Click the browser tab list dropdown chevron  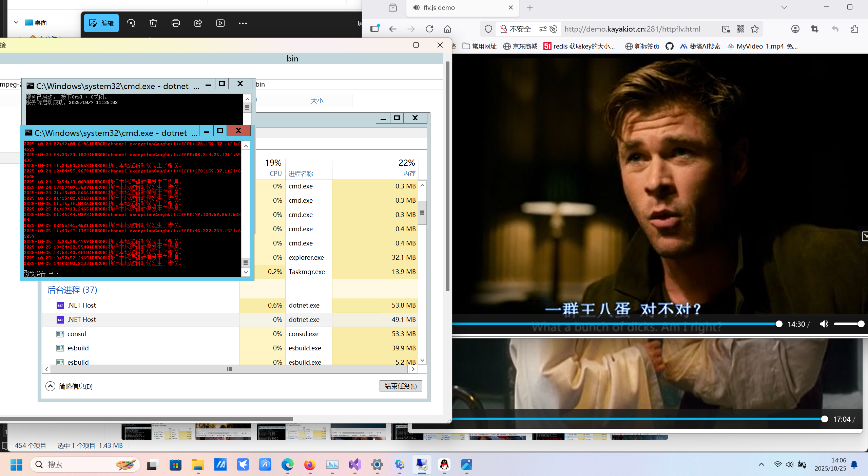point(784,7)
